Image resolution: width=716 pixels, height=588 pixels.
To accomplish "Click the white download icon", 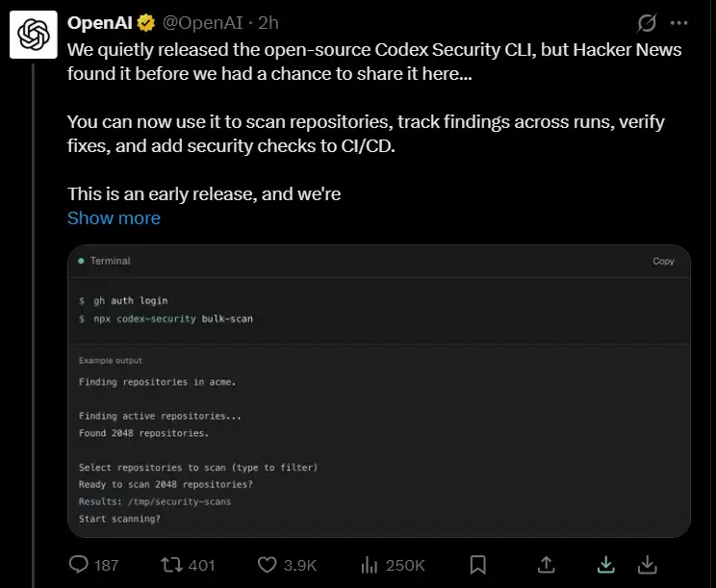I will pos(647,565).
